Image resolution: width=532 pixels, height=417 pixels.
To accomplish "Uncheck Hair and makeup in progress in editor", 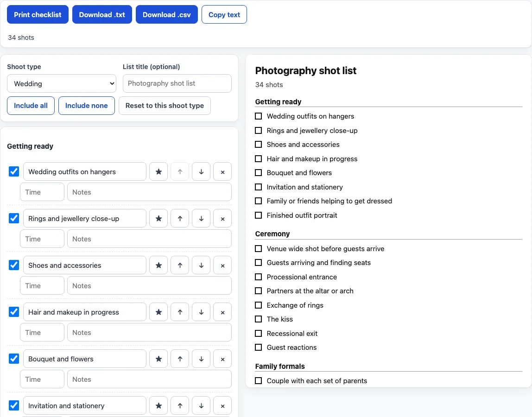I will pos(14,312).
